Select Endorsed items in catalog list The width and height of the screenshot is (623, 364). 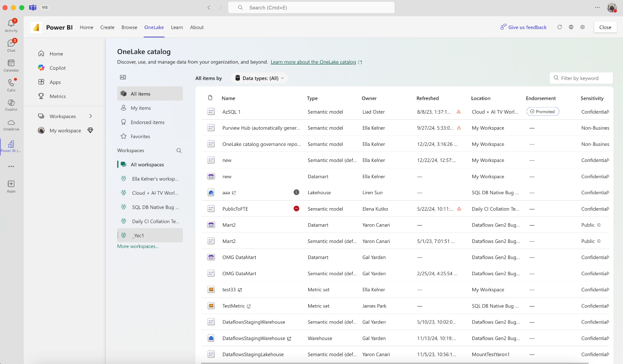pos(148,122)
